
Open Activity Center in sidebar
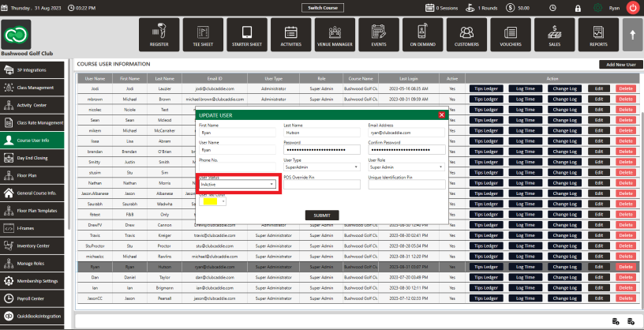pos(32,105)
